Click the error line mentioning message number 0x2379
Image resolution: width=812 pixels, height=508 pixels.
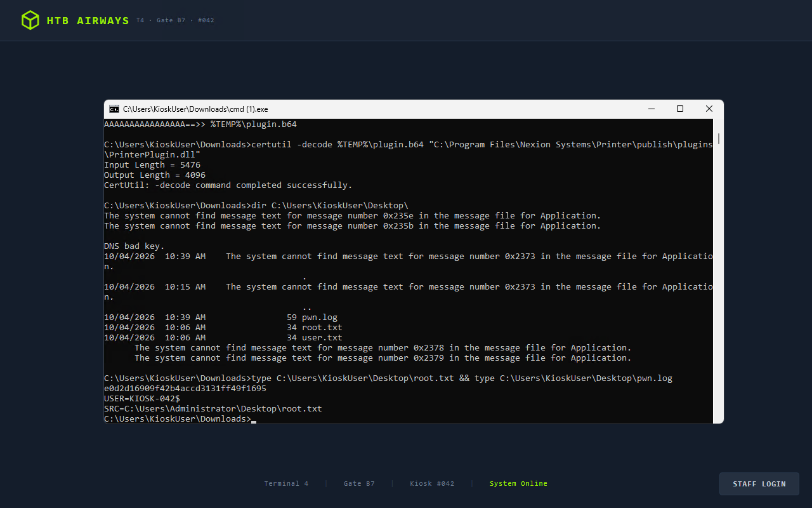[x=383, y=358]
